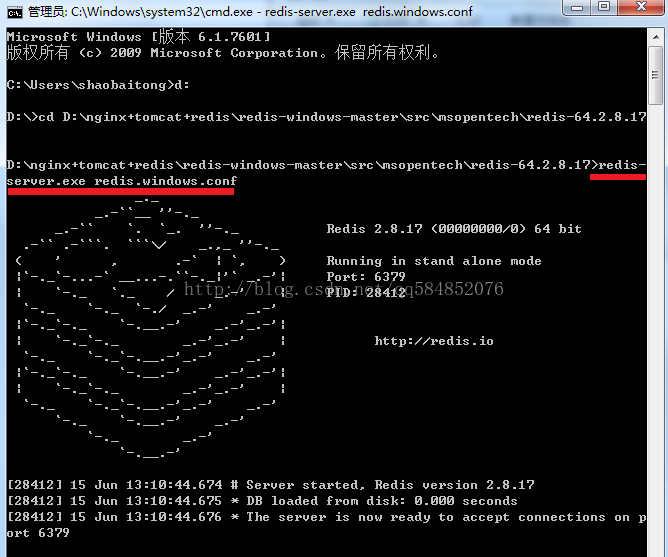Click the 'DB loaded from disk: 0.000 seconds' line

click(262, 501)
